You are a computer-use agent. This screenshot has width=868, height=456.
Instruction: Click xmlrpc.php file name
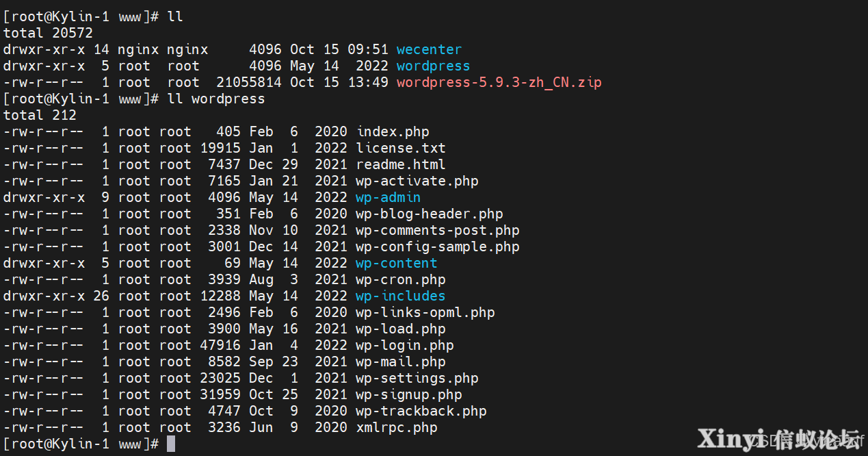[x=396, y=428]
